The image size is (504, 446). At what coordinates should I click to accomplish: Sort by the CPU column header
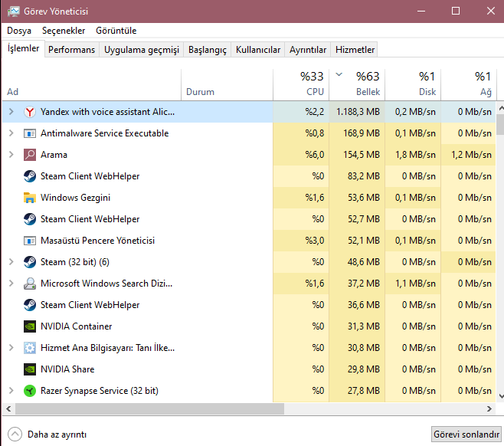pyautogui.click(x=301, y=85)
